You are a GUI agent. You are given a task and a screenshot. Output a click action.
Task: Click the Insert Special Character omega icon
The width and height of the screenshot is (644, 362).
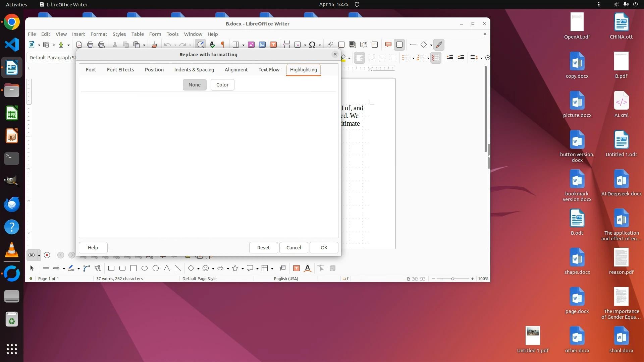point(312,45)
